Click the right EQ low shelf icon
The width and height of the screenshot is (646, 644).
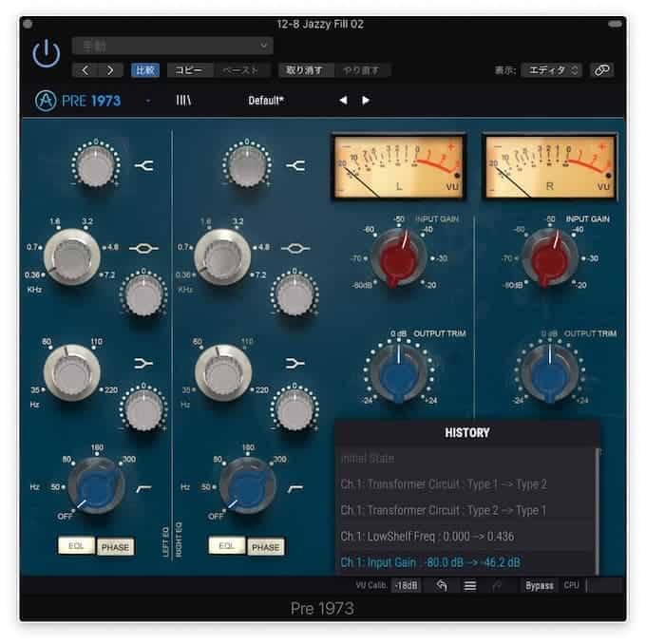pyautogui.click(x=294, y=364)
